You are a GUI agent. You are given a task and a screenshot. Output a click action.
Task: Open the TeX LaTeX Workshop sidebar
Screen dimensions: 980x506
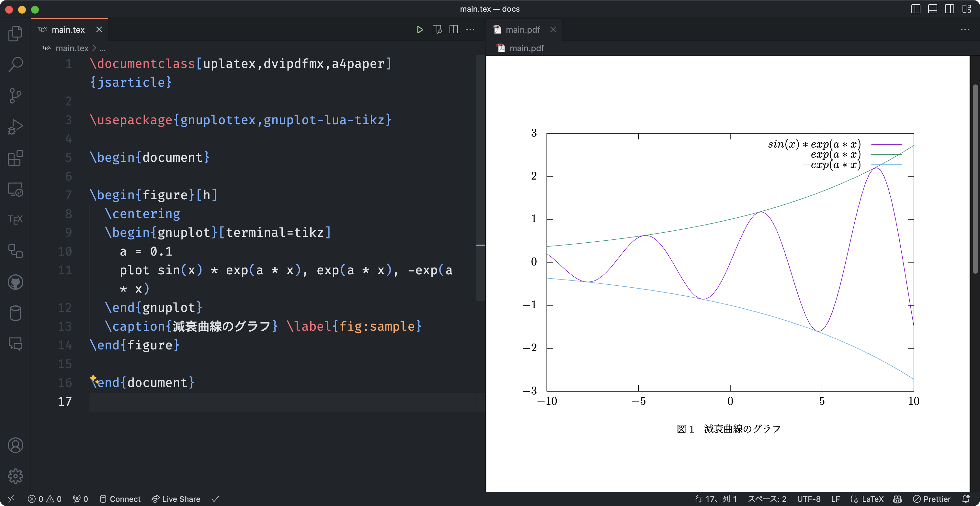(15, 220)
